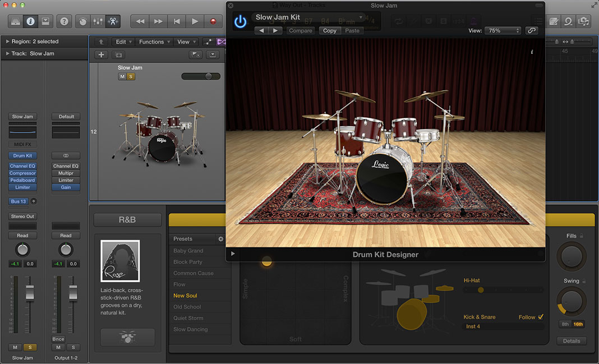The width and height of the screenshot is (599, 364).
Task: Add a new track with plus button
Action: click(x=101, y=55)
